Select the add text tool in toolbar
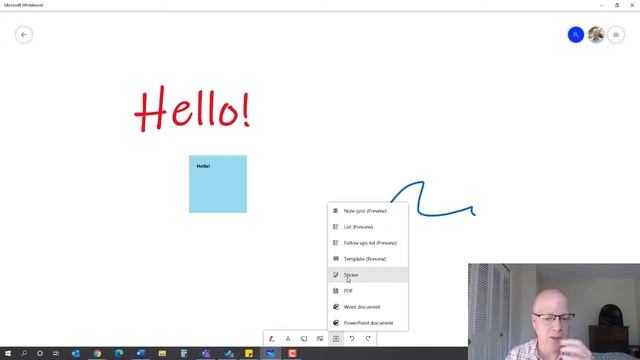 tap(288, 339)
